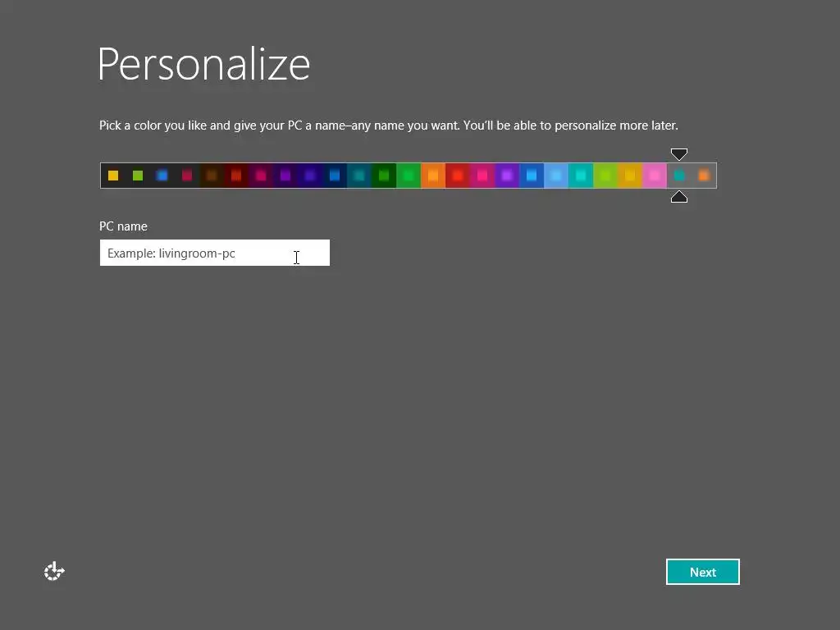Pick the light pink color swatch
This screenshot has height=630, width=840.
[655, 176]
